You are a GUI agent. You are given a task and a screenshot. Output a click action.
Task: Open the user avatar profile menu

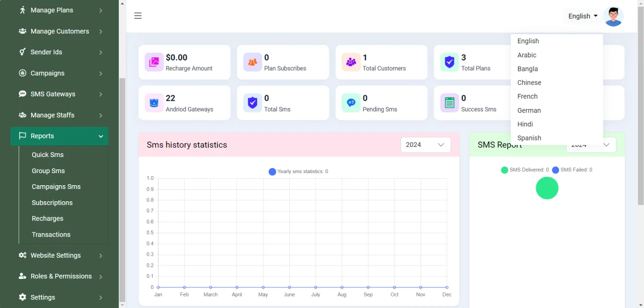[x=613, y=16]
